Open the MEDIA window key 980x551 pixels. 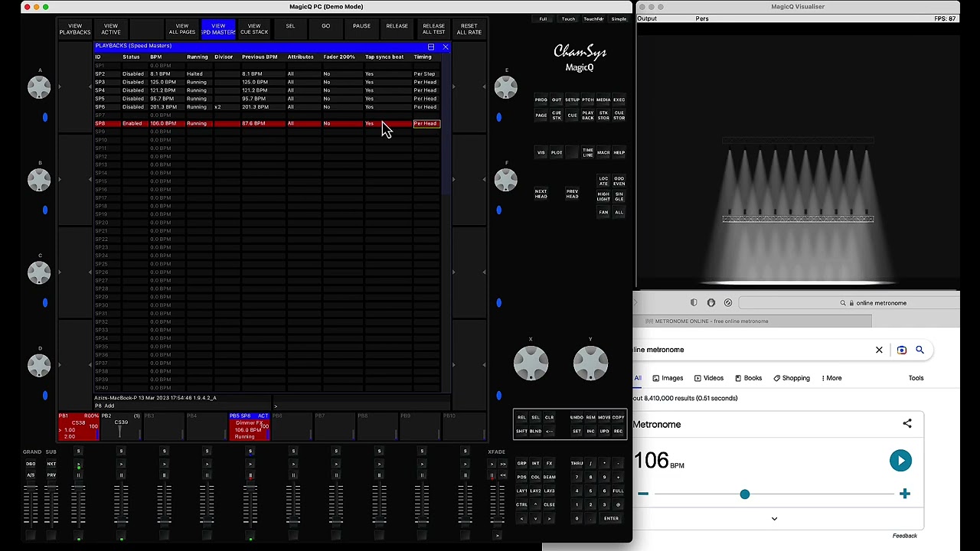tap(603, 100)
